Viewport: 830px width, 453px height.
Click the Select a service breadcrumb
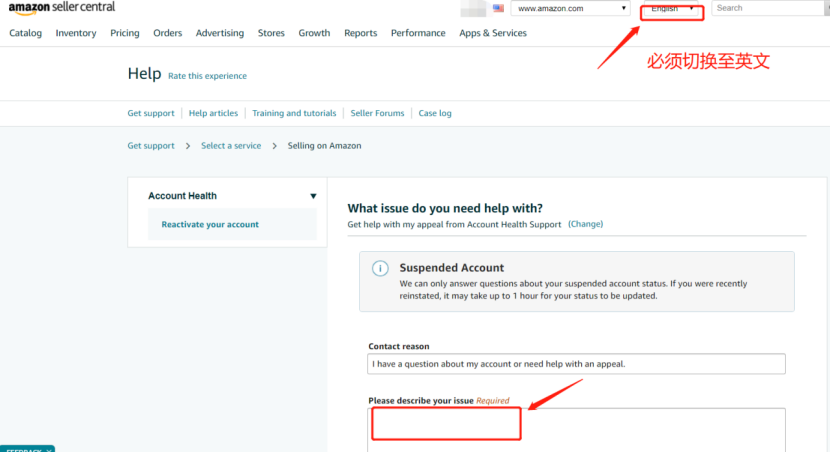[x=231, y=146]
